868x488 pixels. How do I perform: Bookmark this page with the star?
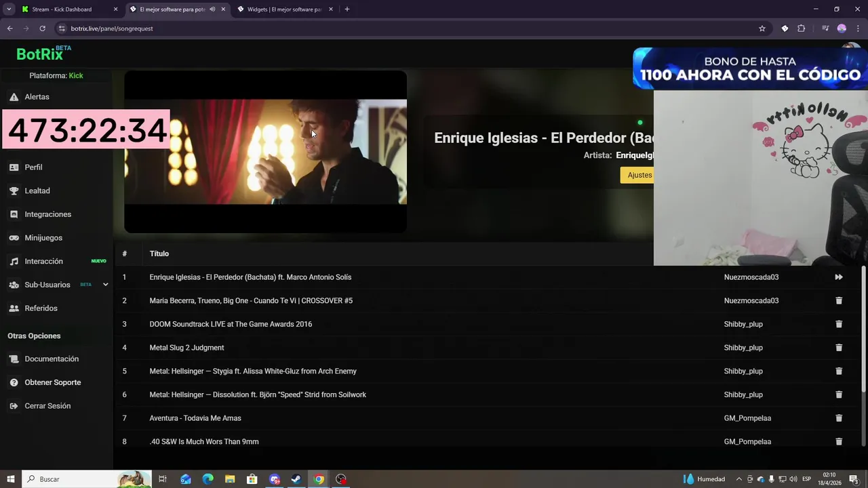(762, 28)
